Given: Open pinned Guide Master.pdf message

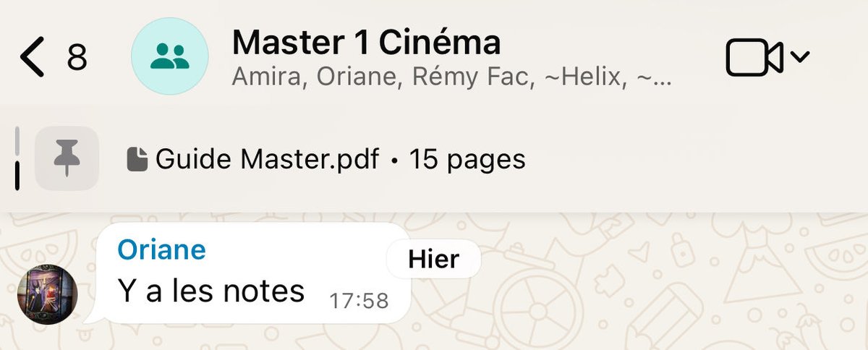Looking at the screenshot, I should pyautogui.click(x=325, y=159).
